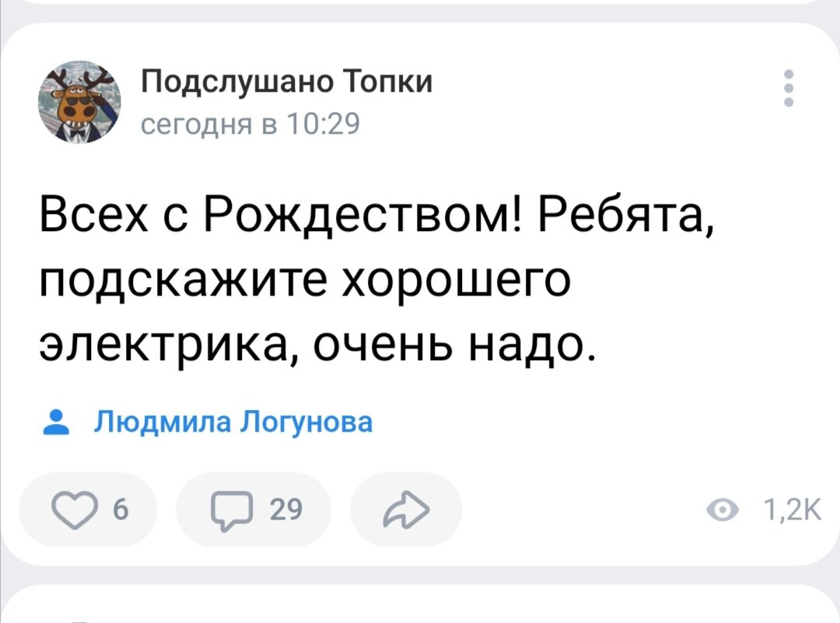Open Людмила Логунова profile link

pyautogui.click(x=233, y=422)
